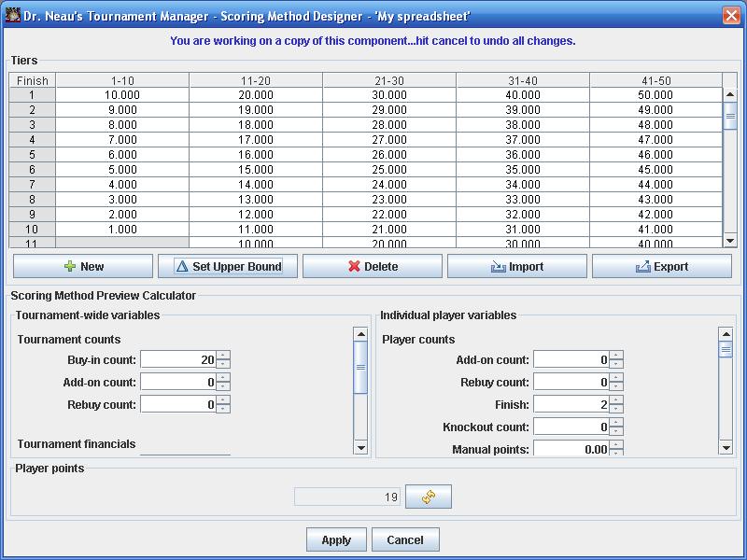Select the 41-50 tier column header
This screenshot has width=747, height=560.
pos(656,80)
